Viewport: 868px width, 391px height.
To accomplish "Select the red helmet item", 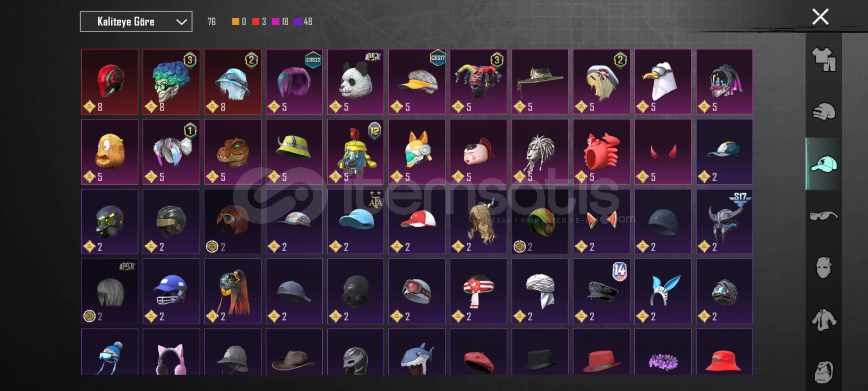I will click(110, 82).
